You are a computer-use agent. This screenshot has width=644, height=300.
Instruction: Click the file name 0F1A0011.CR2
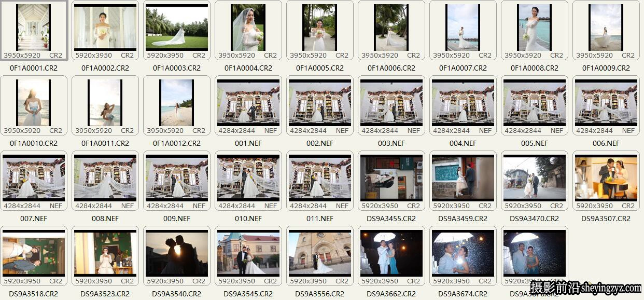105,143
